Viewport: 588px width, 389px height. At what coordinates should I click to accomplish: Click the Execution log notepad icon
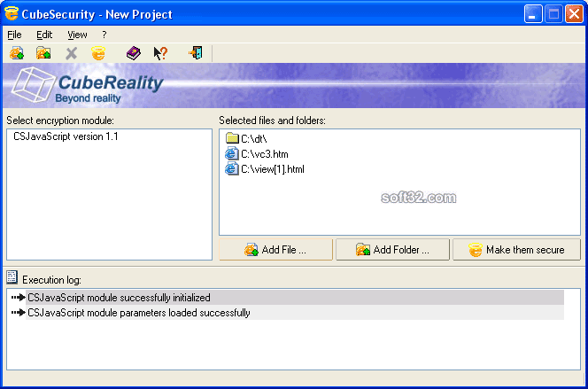(12, 277)
